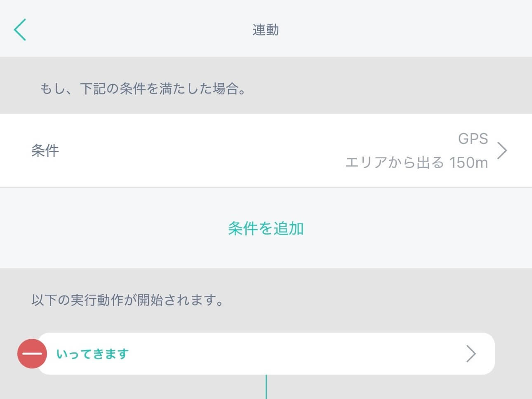The width and height of the screenshot is (532, 399).
Task: Expand いってきます action via its chevron
Action: pos(471,354)
